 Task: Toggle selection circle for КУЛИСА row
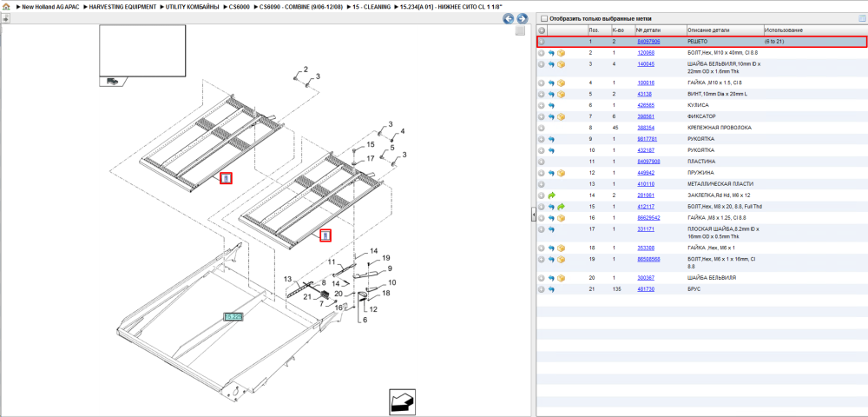(542, 105)
